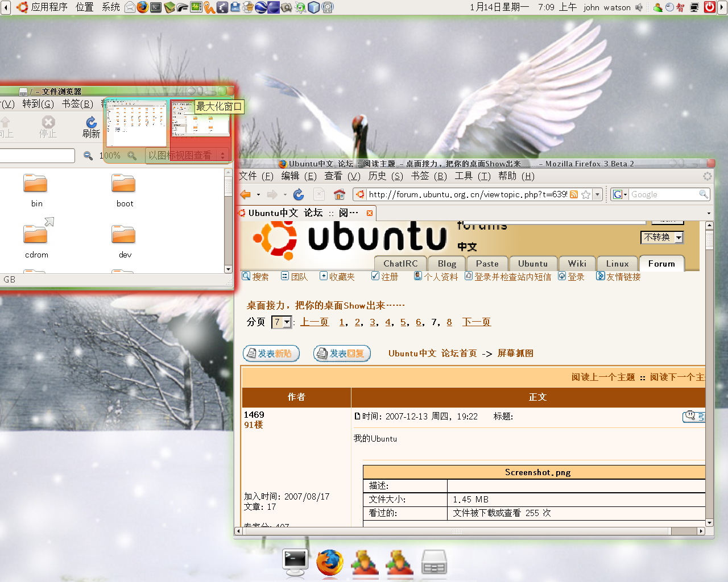This screenshot has height=582, width=728.
Task: Open the terminal launcher in top panel
Action: coord(156,7)
